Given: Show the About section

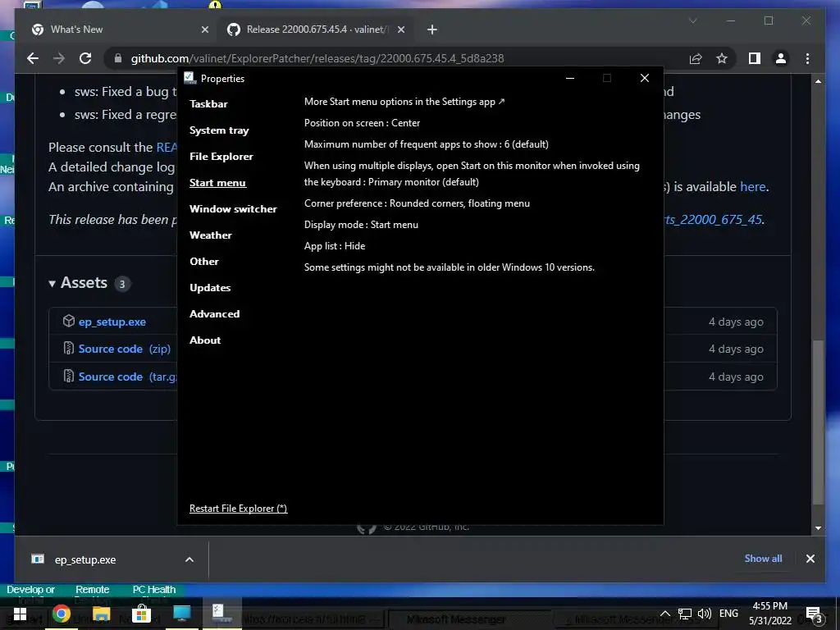Looking at the screenshot, I should pyautogui.click(x=205, y=340).
